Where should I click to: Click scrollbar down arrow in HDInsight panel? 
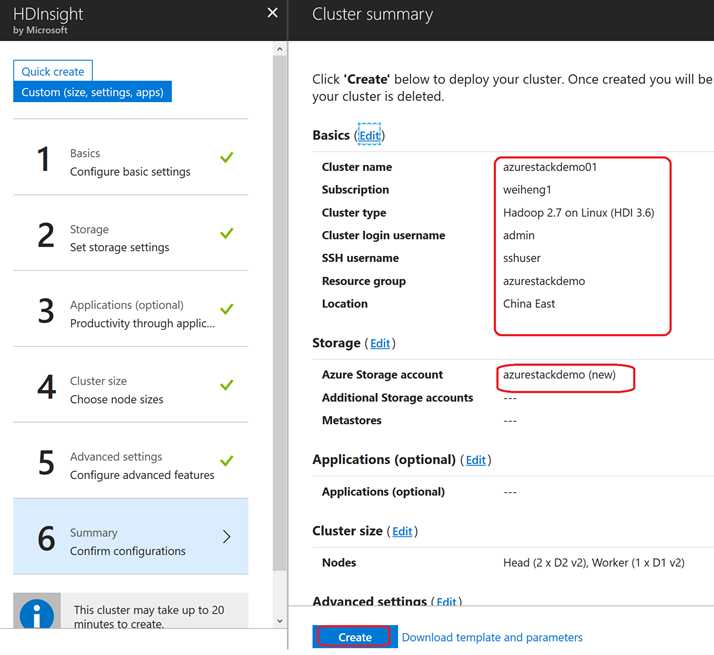[280, 620]
